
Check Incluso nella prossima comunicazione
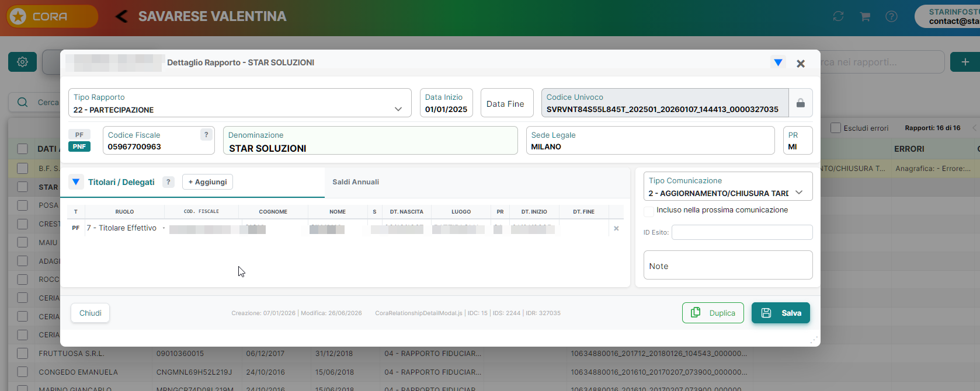(x=649, y=211)
